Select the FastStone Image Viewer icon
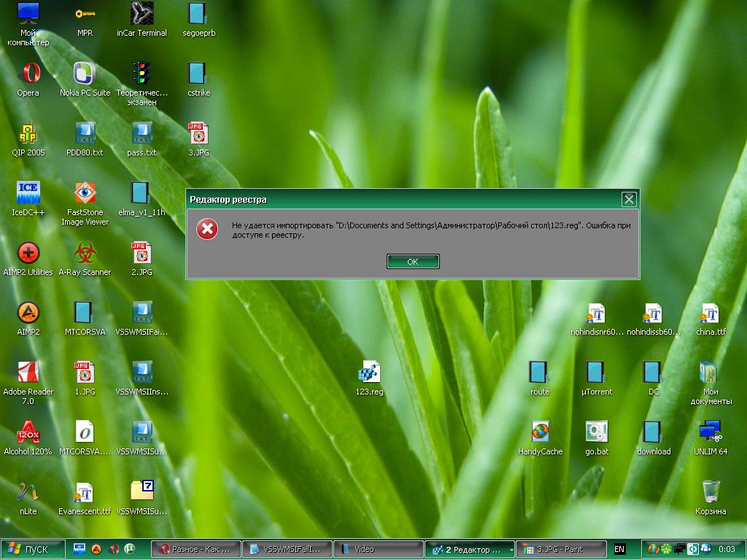The width and height of the screenshot is (747, 560). tap(85, 203)
